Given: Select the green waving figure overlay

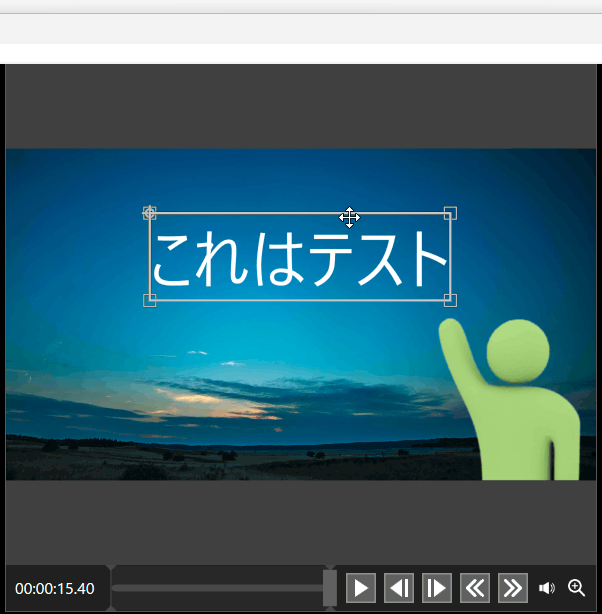Looking at the screenshot, I should [x=509, y=399].
